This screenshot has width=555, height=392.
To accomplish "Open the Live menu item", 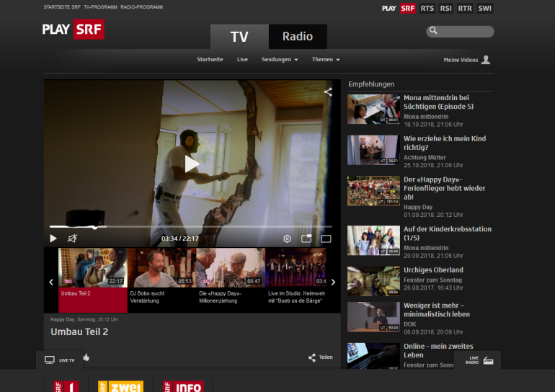I will pos(242,59).
